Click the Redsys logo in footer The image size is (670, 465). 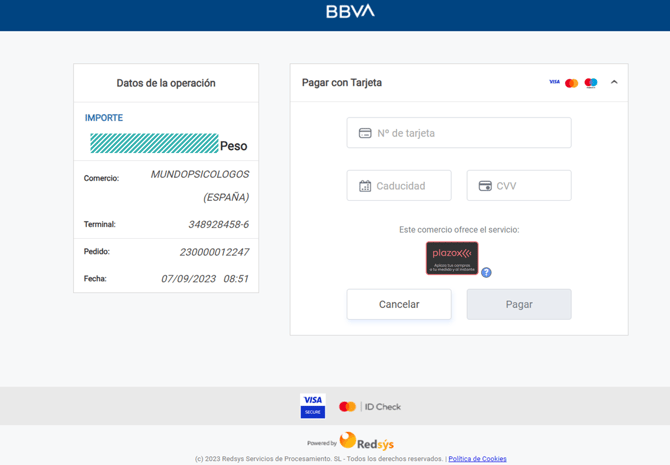tap(367, 441)
